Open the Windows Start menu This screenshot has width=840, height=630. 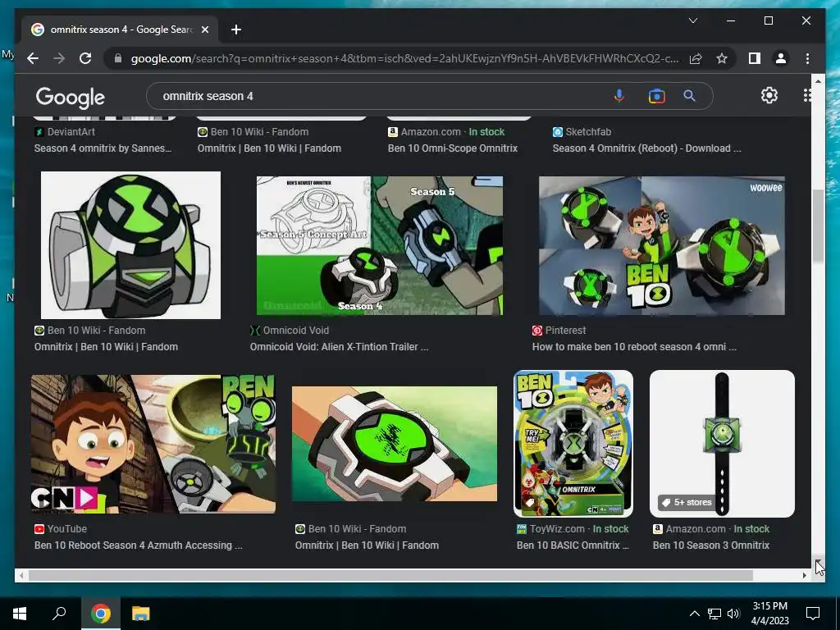pos(20,614)
